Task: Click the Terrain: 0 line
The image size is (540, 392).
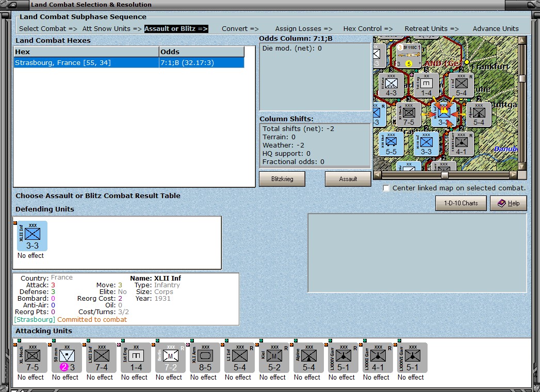Action: [279, 137]
